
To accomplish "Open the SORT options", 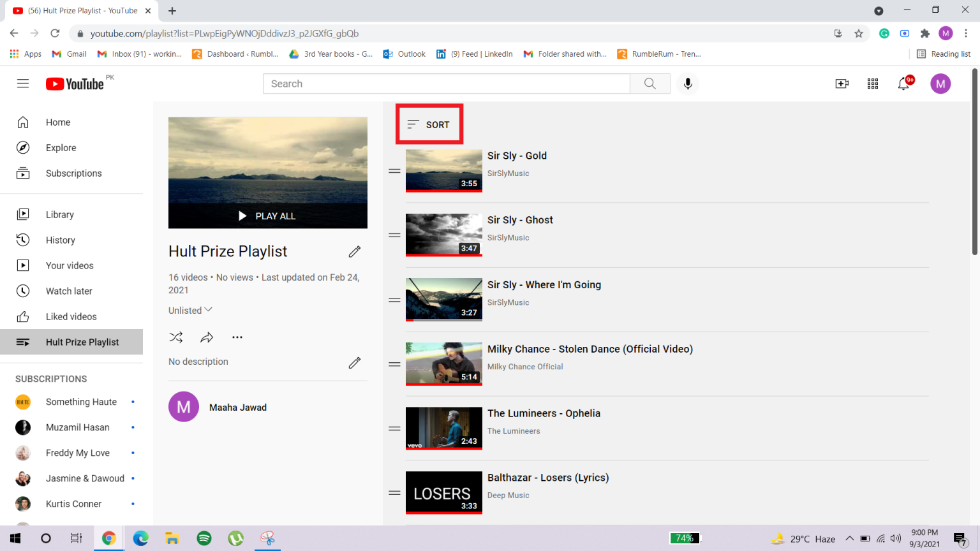I will coord(429,124).
